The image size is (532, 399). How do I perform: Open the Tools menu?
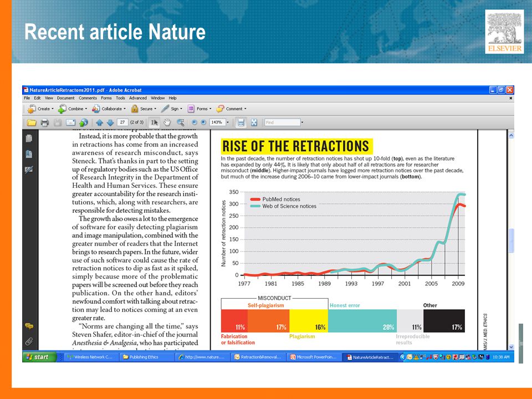120,98
